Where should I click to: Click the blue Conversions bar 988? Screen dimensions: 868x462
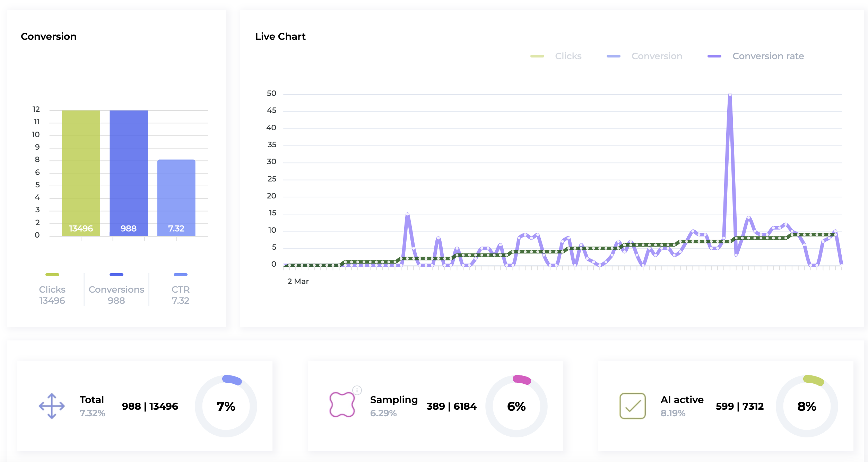pos(129,173)
